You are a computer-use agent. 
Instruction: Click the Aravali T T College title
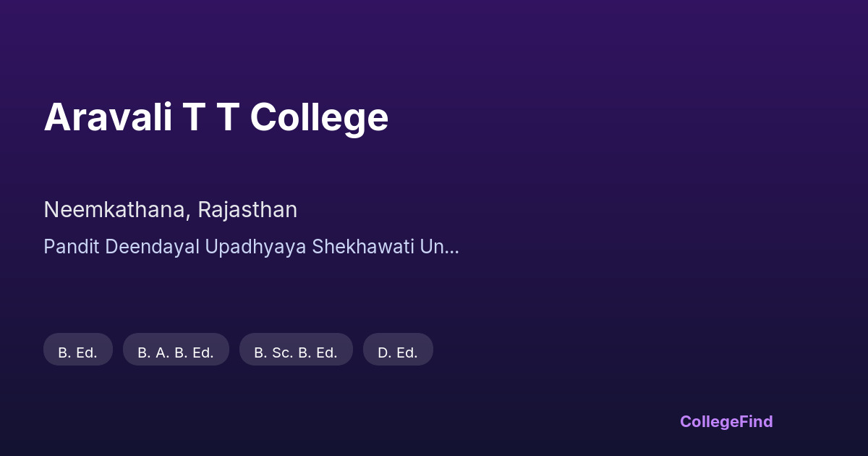(216, 117)
